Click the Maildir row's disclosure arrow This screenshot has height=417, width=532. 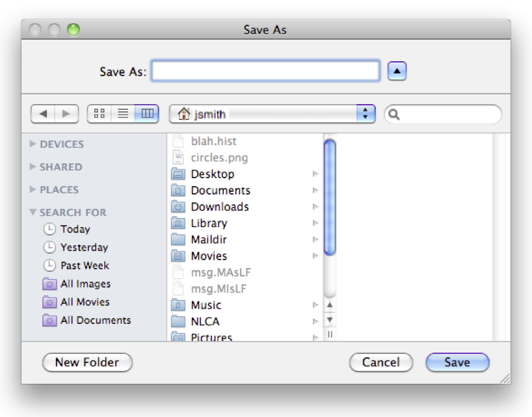[x=315, y=239]
